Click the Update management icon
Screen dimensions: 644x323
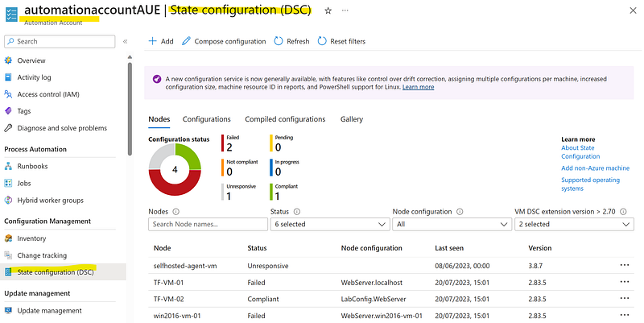pos(8,311)
